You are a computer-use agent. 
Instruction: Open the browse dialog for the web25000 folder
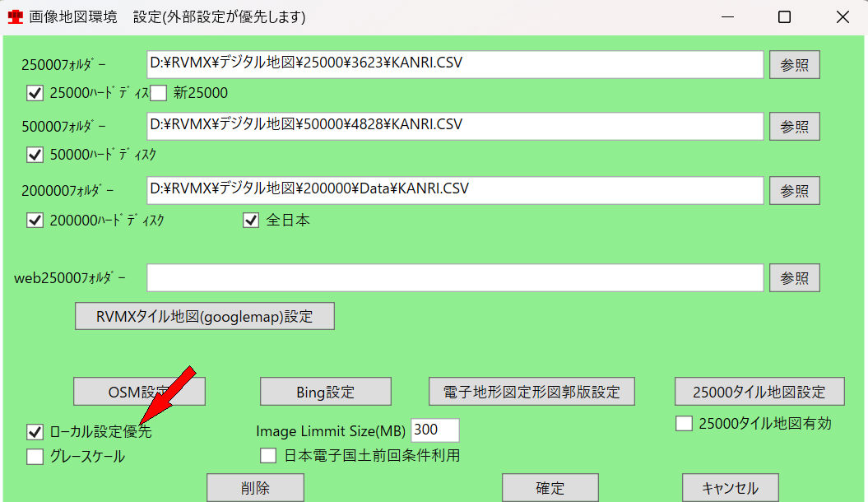coord(794,277)
